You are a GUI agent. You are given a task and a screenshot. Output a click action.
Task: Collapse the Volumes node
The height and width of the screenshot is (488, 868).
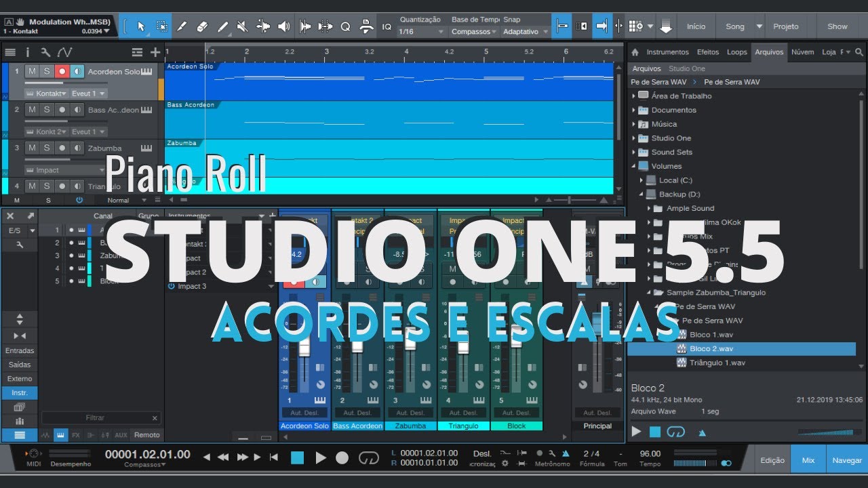(634, 166)
